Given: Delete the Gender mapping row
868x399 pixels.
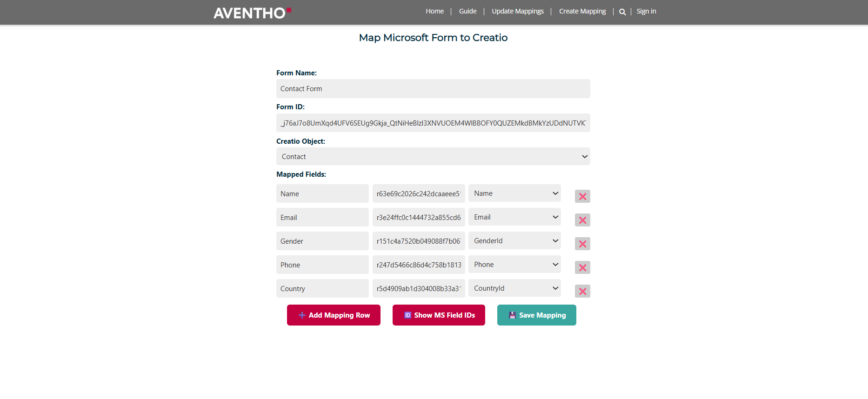Looking at the screenshot, I should (x=582, y=244).
